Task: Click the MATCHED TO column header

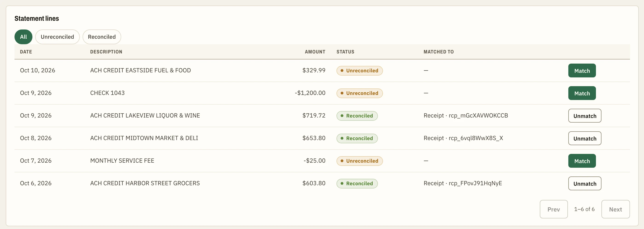Action: 439,52
